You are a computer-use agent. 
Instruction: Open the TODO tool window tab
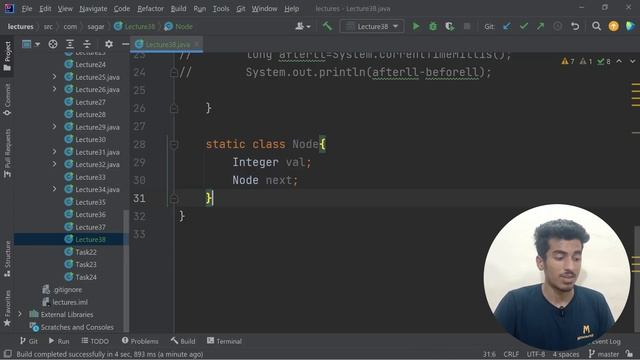95,341
